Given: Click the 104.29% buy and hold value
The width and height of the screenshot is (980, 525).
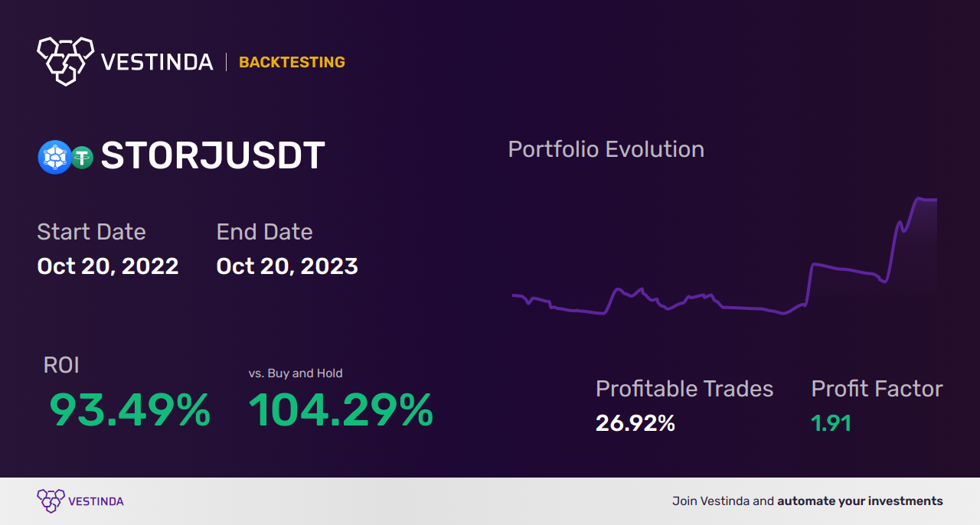Looking at the screenshot, I should (x=341, y=410).
